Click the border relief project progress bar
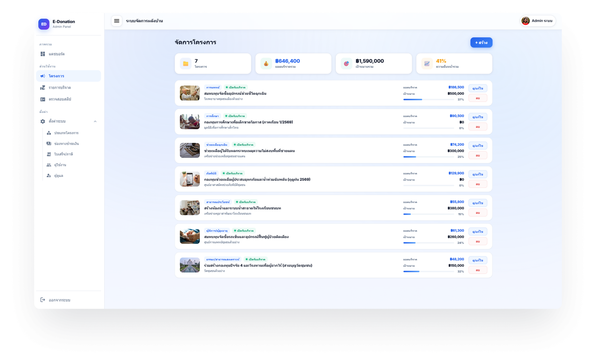This screenshot has width=596, height=364. [428, 157]
